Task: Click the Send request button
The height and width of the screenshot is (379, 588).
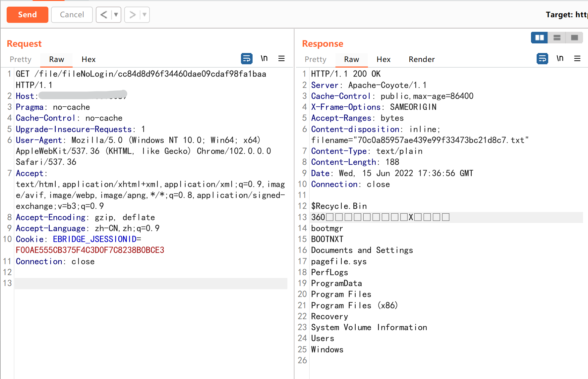Action: coord(27,15)
